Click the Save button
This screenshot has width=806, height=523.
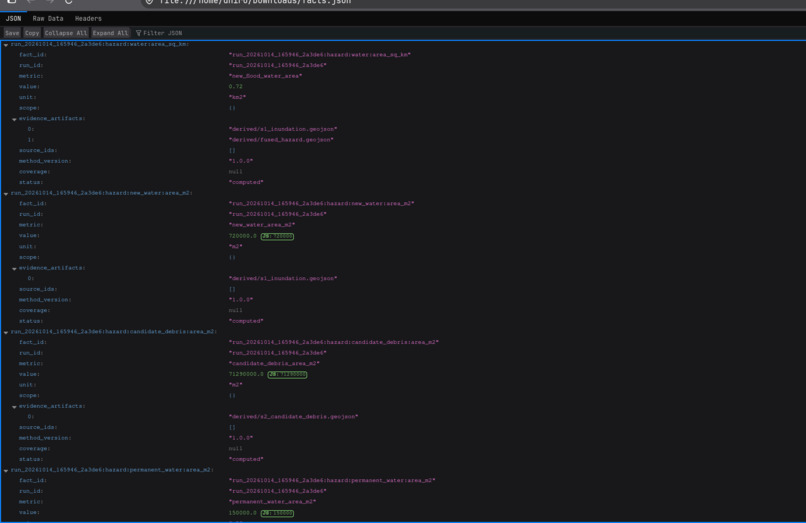pos(12,33)
